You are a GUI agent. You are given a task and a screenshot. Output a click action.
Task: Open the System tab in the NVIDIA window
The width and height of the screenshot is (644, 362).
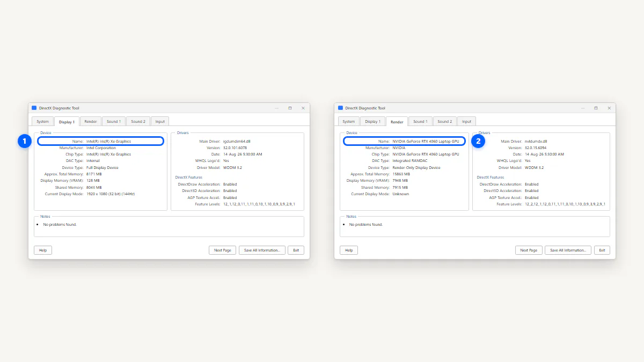point(349,122)
